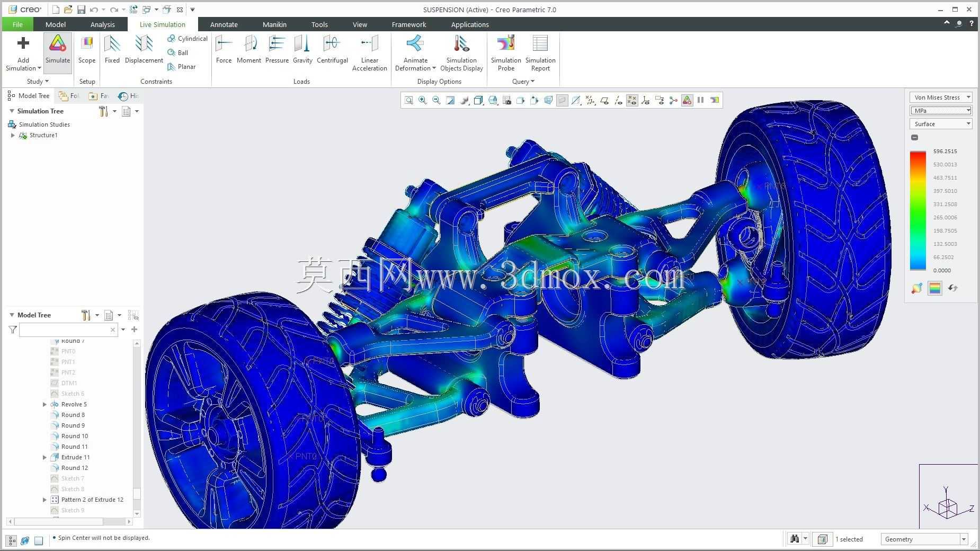Viewport: 980px width, 551px height.
Task: Select Round 10 in Model Tree
Action: click(74, 436)
